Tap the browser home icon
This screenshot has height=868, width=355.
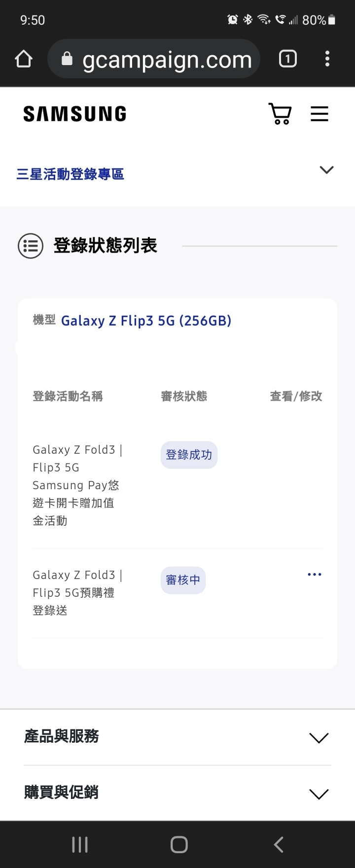[24, 59]
